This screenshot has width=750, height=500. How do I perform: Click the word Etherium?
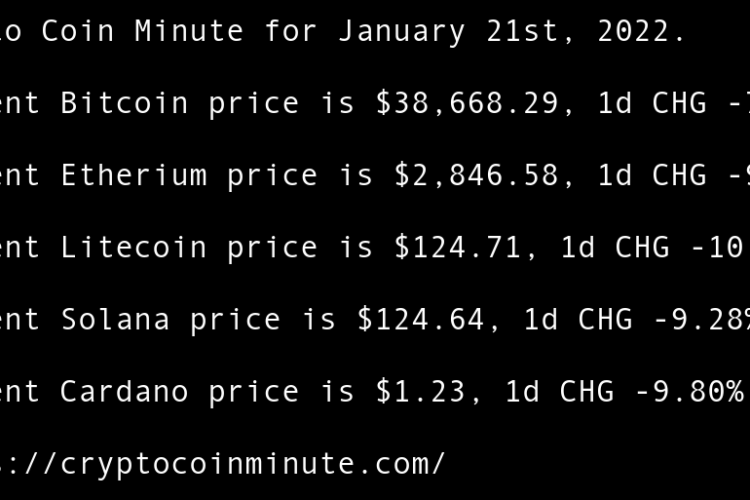133,175
